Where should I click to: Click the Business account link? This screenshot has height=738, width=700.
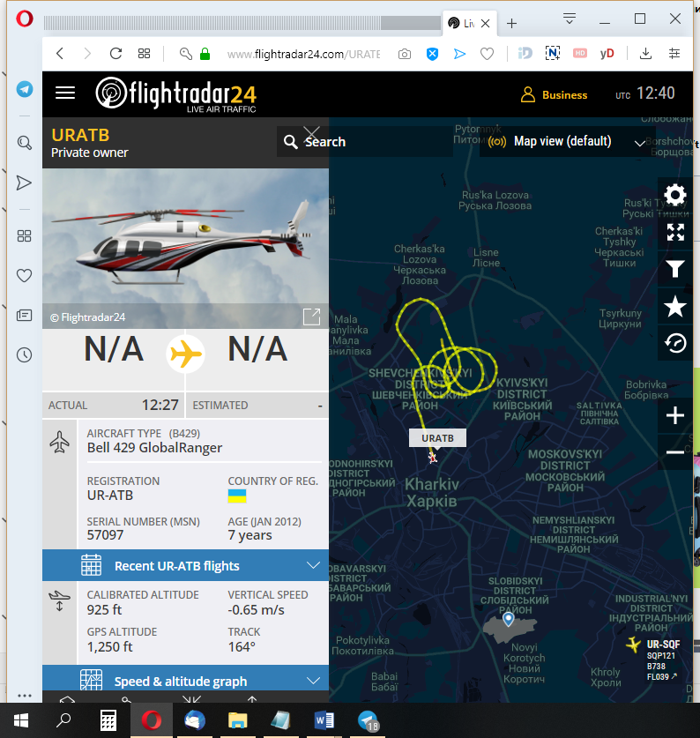(x=554, y=94)
